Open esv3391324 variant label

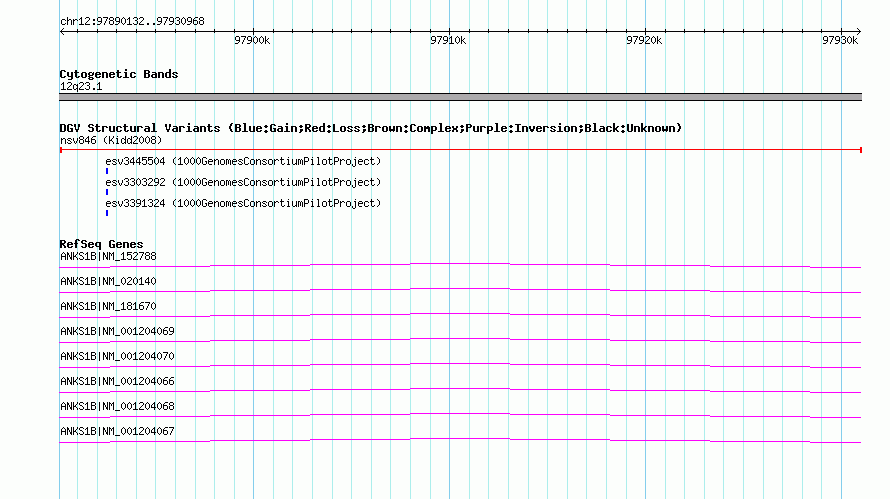click(x=243, y=203)
